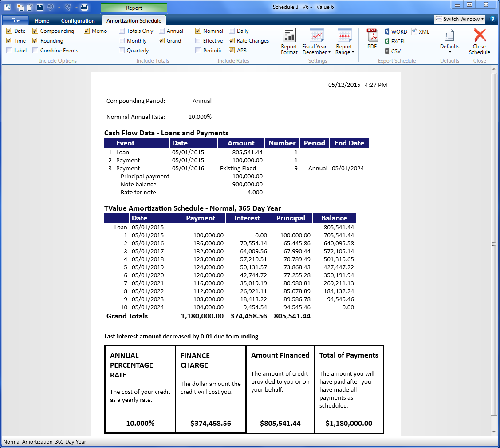
Task: Click Nominal Annual Rate value 10.000%
Action: [x=200, y=117]
